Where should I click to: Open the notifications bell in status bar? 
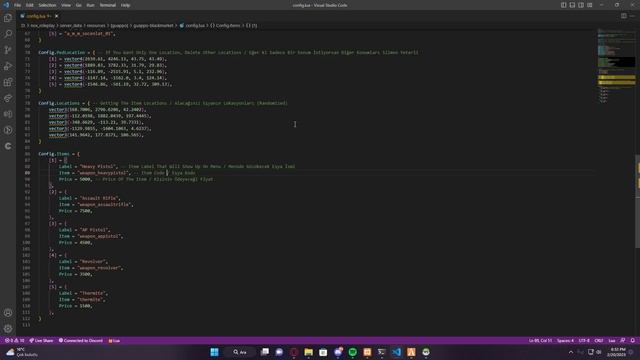[633, 340]
